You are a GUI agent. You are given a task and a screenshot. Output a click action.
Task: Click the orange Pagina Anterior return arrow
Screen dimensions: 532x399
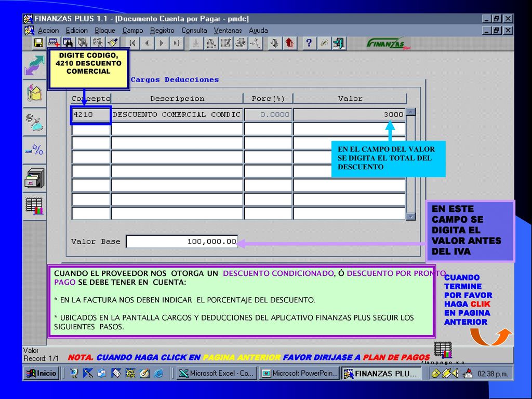click(490, 336)
